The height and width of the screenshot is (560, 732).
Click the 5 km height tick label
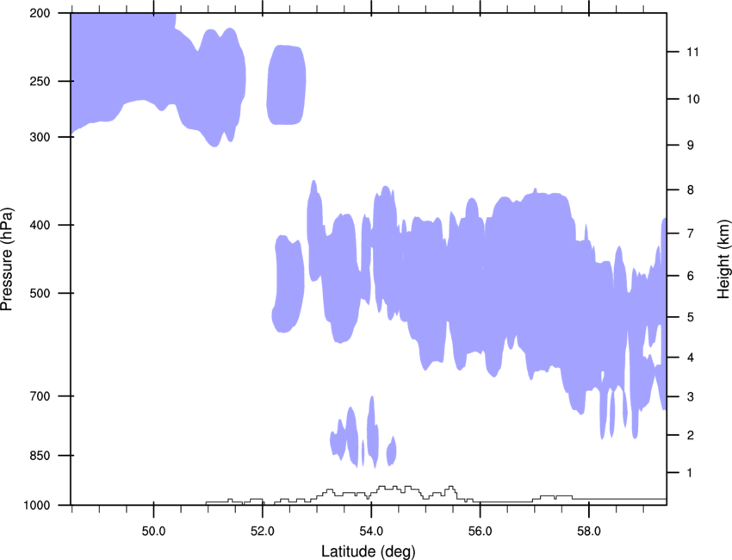(691, 317)
